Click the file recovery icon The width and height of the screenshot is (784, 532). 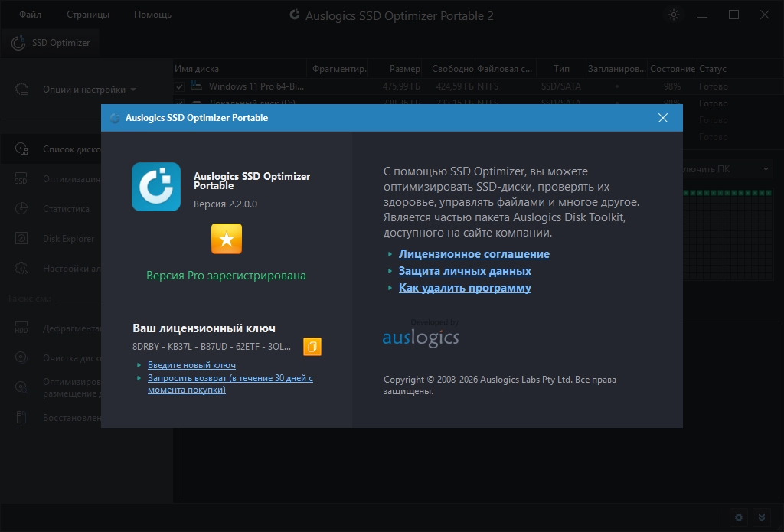(x=21, y=417)
